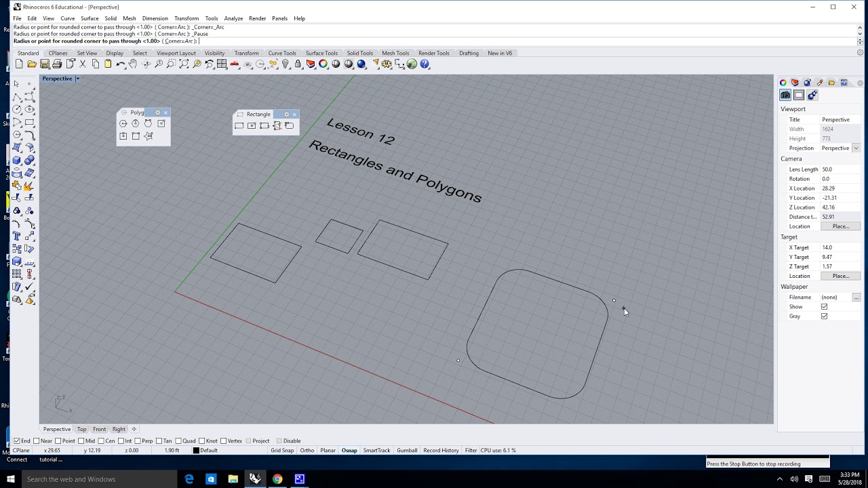The image size is (868, 488).
Task: Add a new viewport tab with plus icon
Action: click(x=134, y=429)
